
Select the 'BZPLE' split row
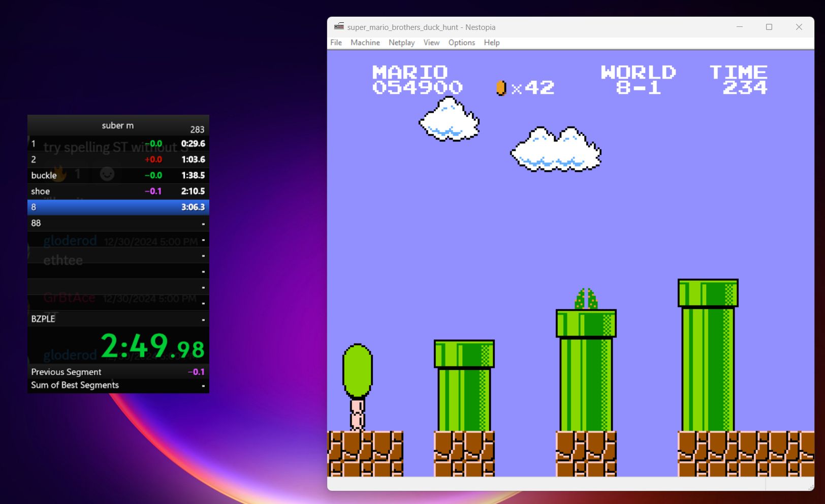pos(118,319)
